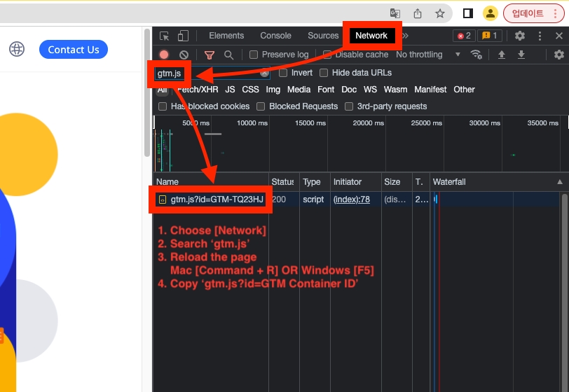This screenshot has width=569, height=392.
Task: Switch to the Console tab
Action: pyautogui.click(x=275, y=36)
